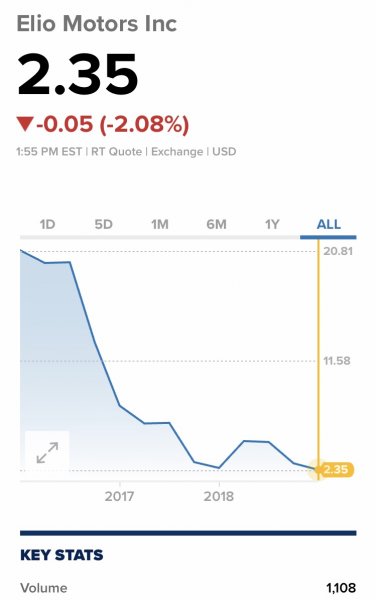Click the RT Quote label

[116, 152]
